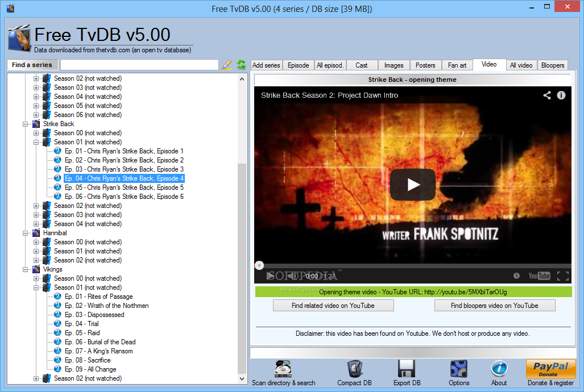Viewport: 584px width, 392px height.
Task: Click the tree scrollbar up arrow
Action: coord(242,78)
